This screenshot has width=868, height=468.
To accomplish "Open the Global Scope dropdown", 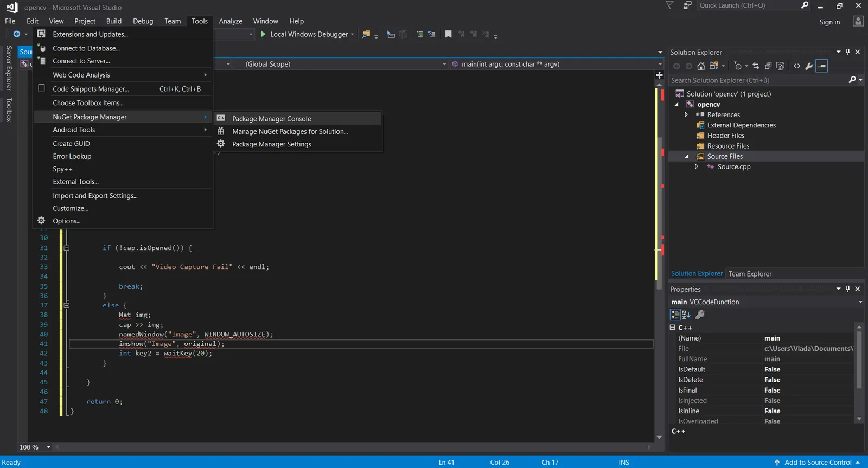I will coord(444,64).
